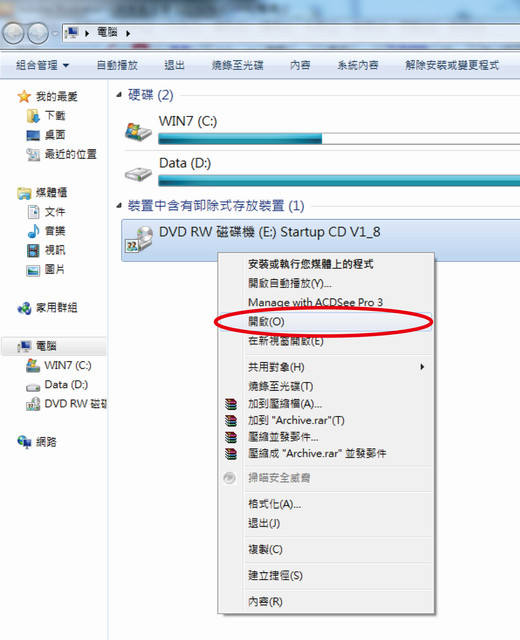This screenshot has height=640, width=520.
Task: Click the Favorites star icon in sidebar
Action: click(x=24, y=97)
